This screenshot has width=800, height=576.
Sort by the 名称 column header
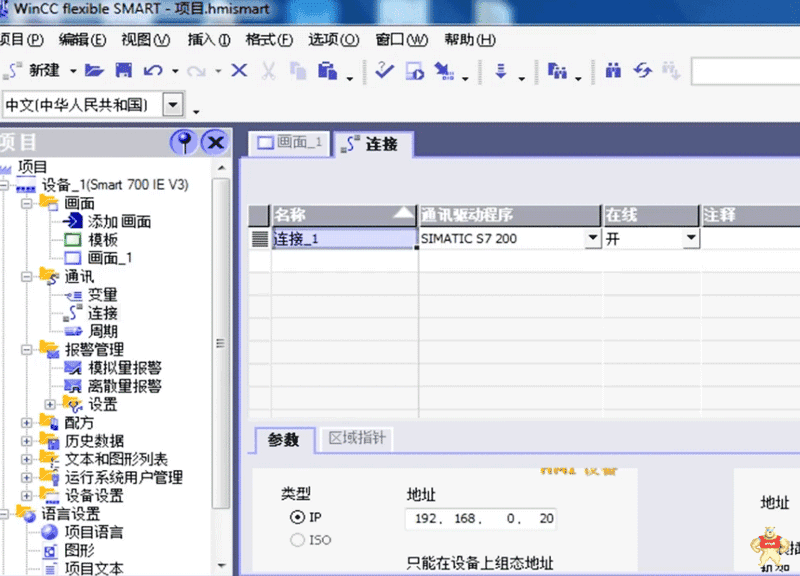344,215
